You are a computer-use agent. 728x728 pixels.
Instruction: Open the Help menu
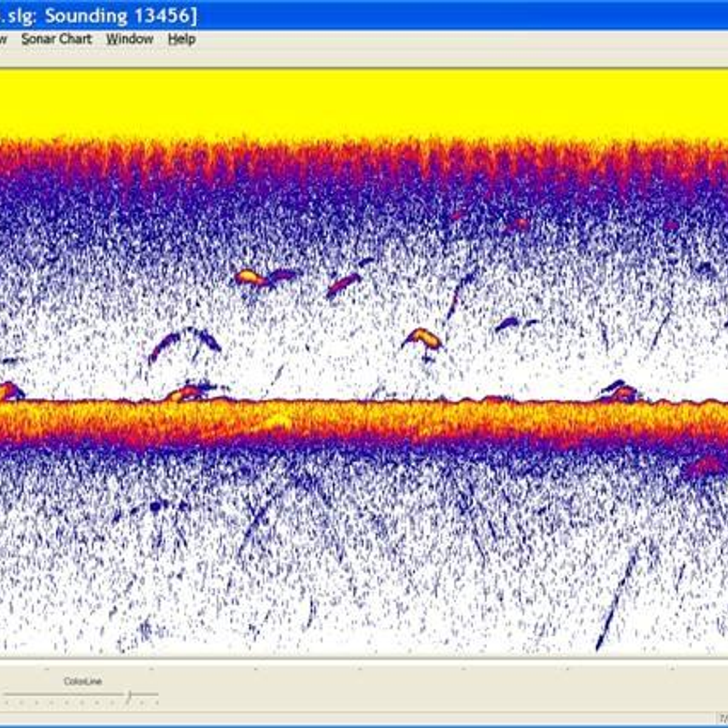[x=181, y=39]
